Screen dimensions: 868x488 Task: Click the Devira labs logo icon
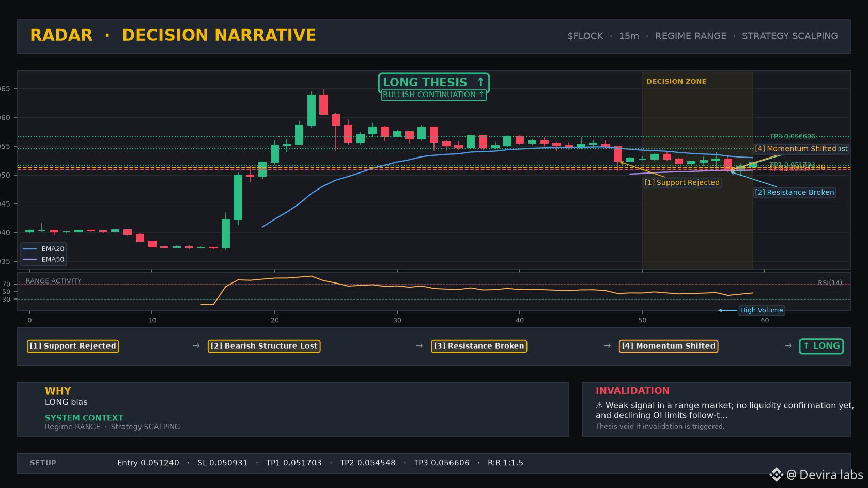click(776, 475)
